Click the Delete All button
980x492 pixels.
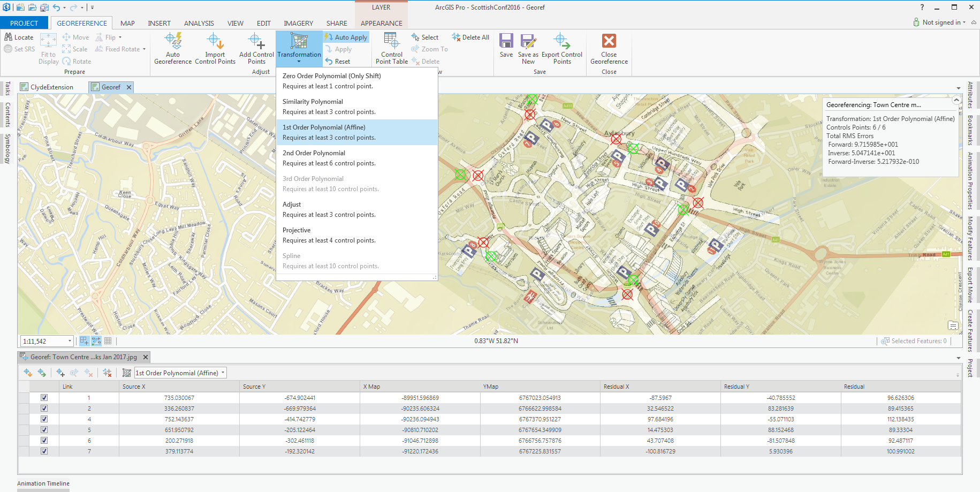pyautogui.click(x=470, y=37)
